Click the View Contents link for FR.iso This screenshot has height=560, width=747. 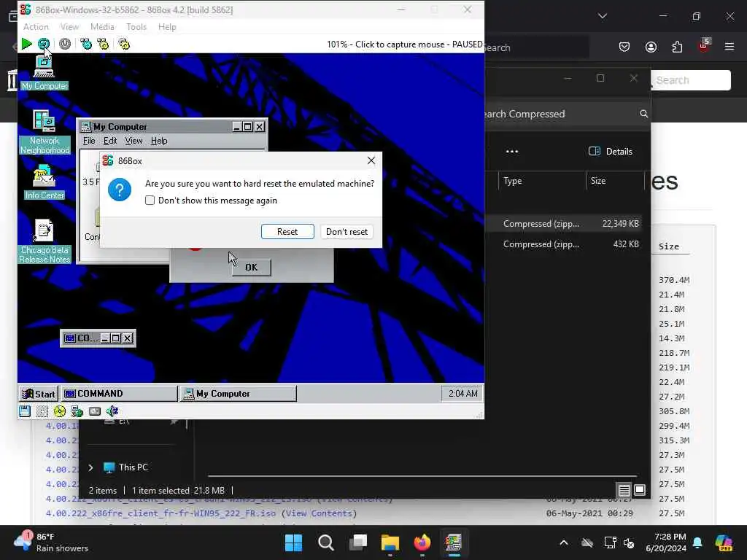(320, 513)
